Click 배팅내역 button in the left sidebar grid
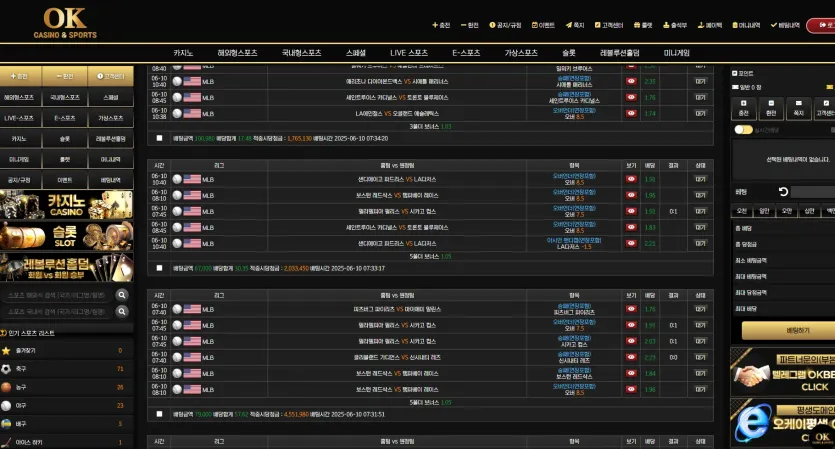Image resolution: width=835 pixels, height=449 pixels. click(111, 180)
